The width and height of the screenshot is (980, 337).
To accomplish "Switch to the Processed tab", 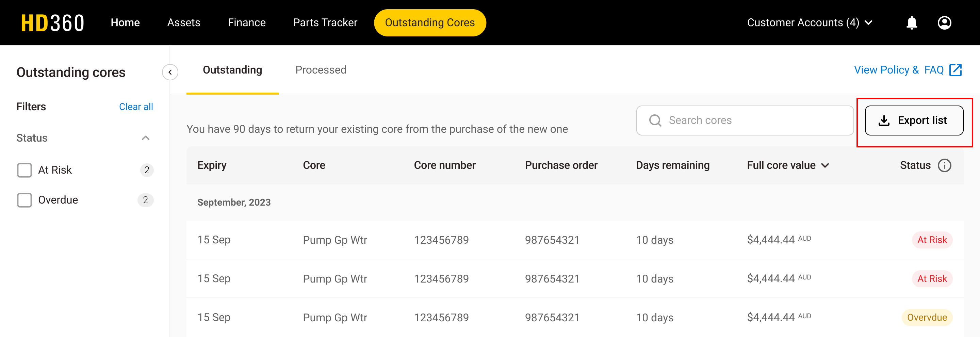I will tap(321, 69).
